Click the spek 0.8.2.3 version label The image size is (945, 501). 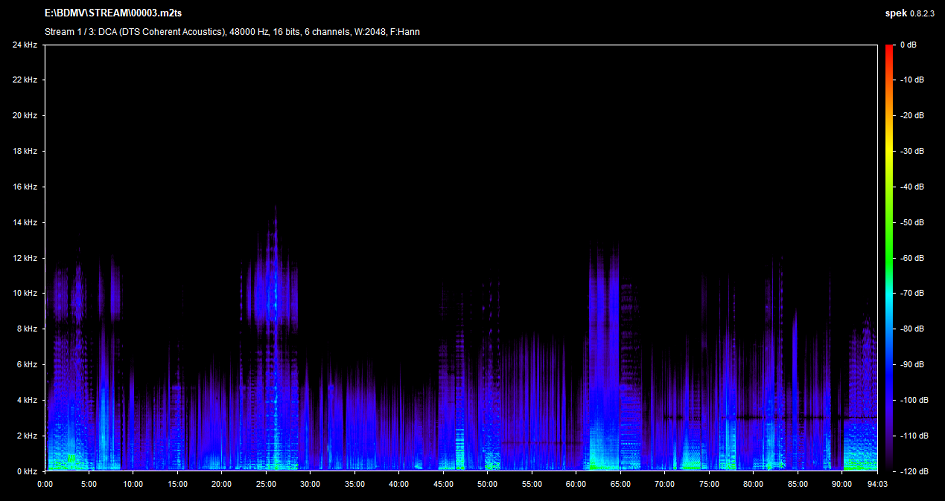(910, 14)
